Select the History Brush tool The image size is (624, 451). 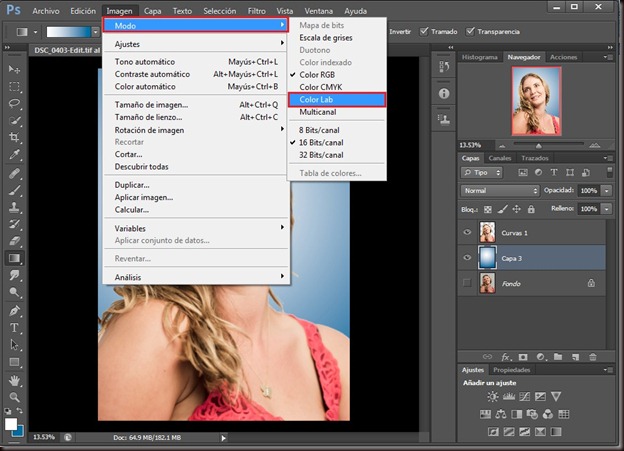point(14,224)
